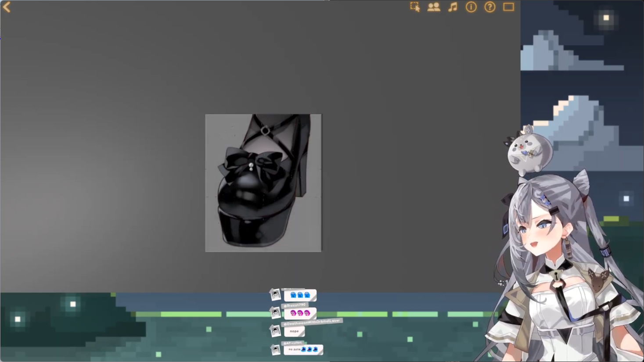Activate the selection box tool
Screen dimensions: 644x362
415,7
